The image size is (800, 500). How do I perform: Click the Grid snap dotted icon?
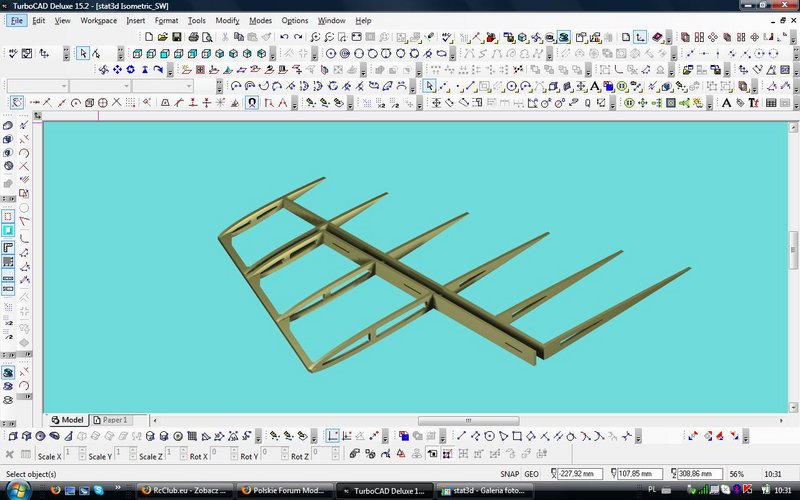tap(131, 103)
